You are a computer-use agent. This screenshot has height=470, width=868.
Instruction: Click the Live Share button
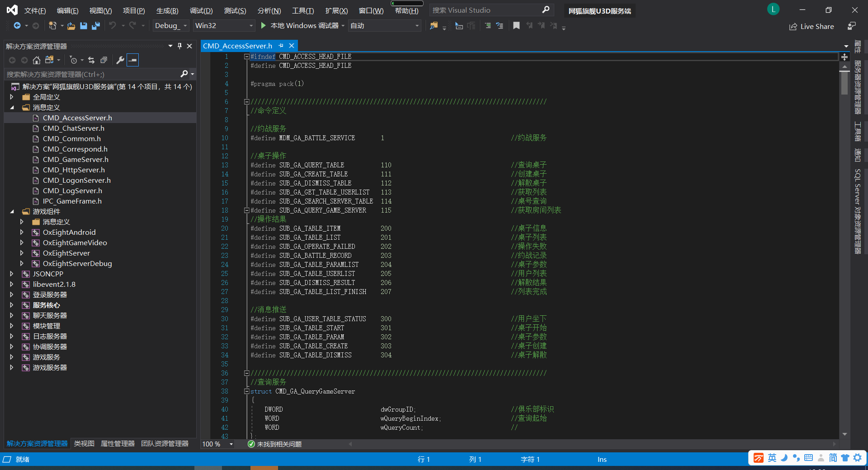(811, 27)
